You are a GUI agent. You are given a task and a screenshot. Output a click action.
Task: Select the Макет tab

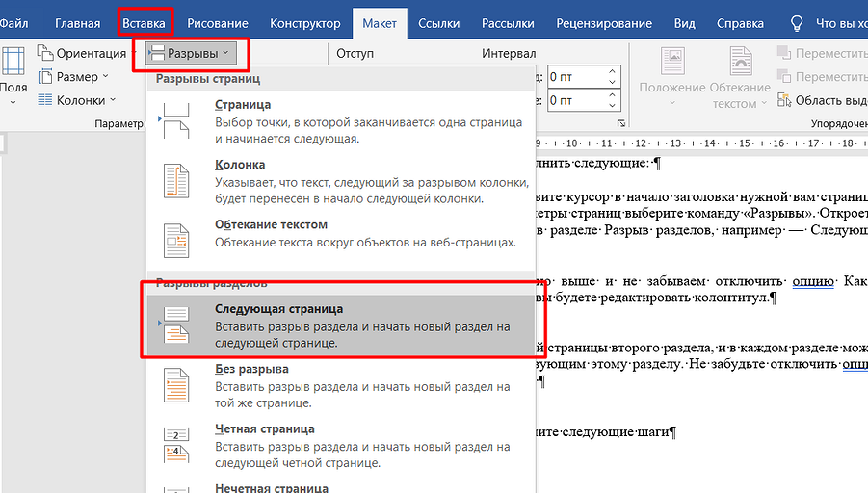380,23
